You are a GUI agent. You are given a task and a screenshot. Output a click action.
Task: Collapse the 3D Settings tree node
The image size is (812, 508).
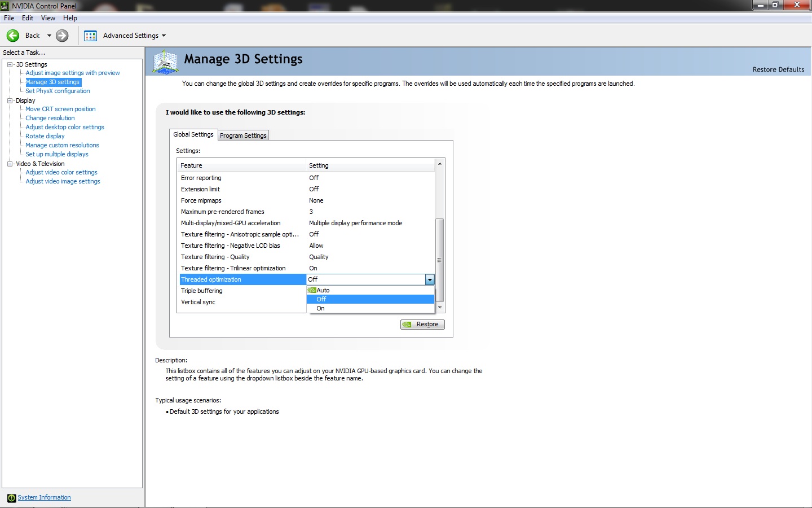tap(10, 64)
